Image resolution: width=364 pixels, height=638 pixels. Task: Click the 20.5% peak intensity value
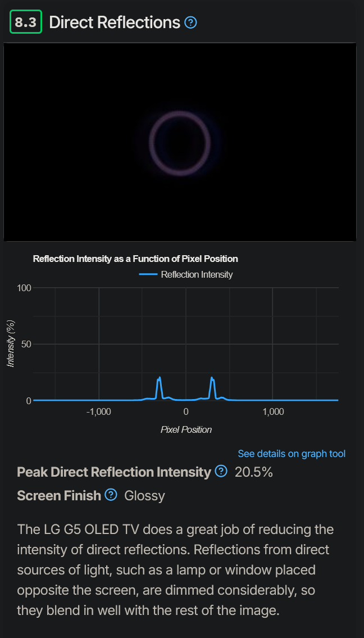click(254, 472)
